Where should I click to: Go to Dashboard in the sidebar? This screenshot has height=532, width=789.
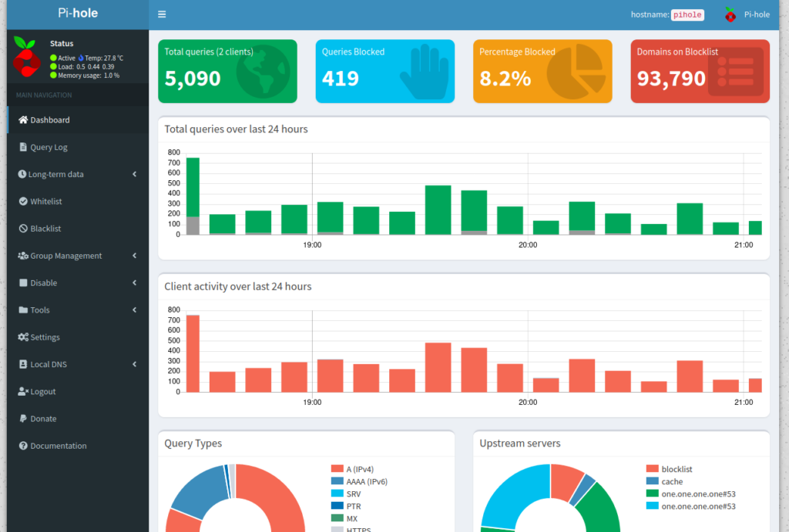click(x=78, y=119)
